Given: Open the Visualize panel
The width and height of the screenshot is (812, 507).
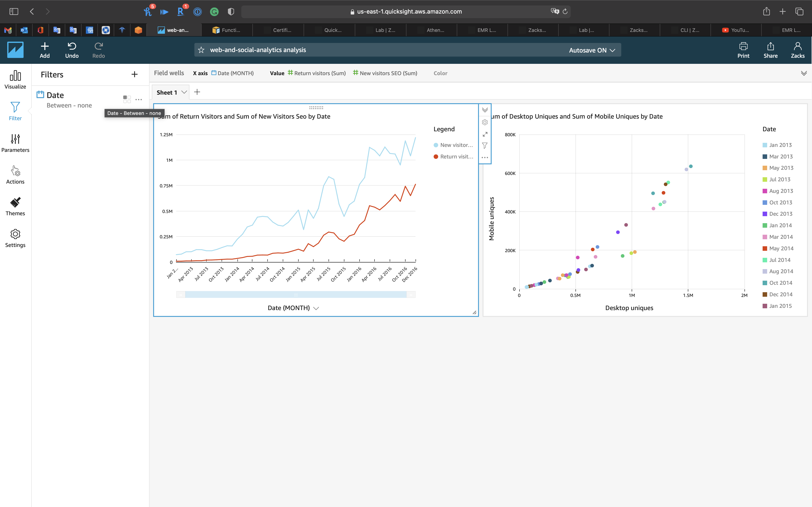Looking at the screenshot, I should pyautogui.click(x=15, y=79).
